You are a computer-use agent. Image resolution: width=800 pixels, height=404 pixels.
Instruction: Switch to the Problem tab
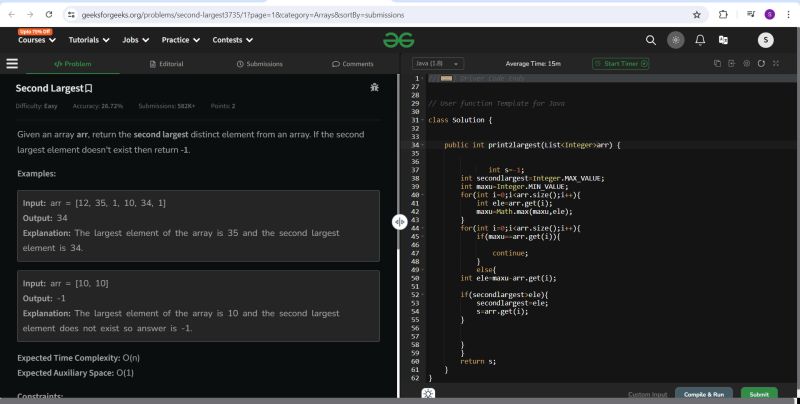pyautogui.click(x=72, y=64)
